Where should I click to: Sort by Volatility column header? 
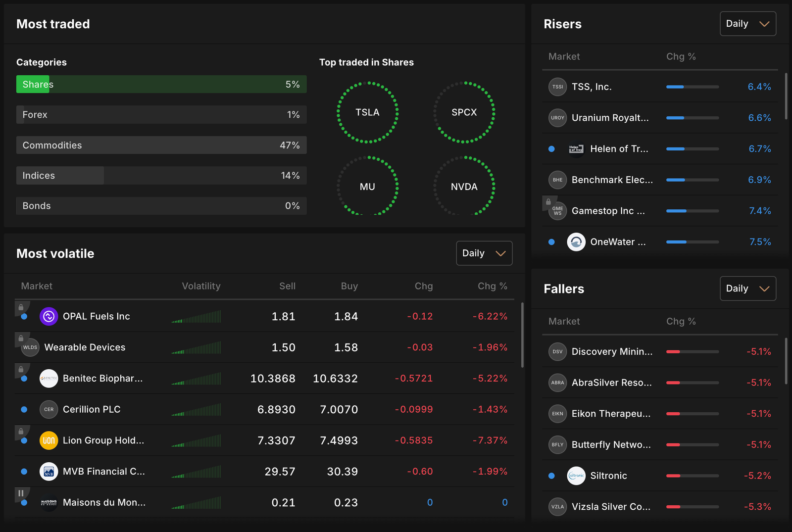click(201, 286)
